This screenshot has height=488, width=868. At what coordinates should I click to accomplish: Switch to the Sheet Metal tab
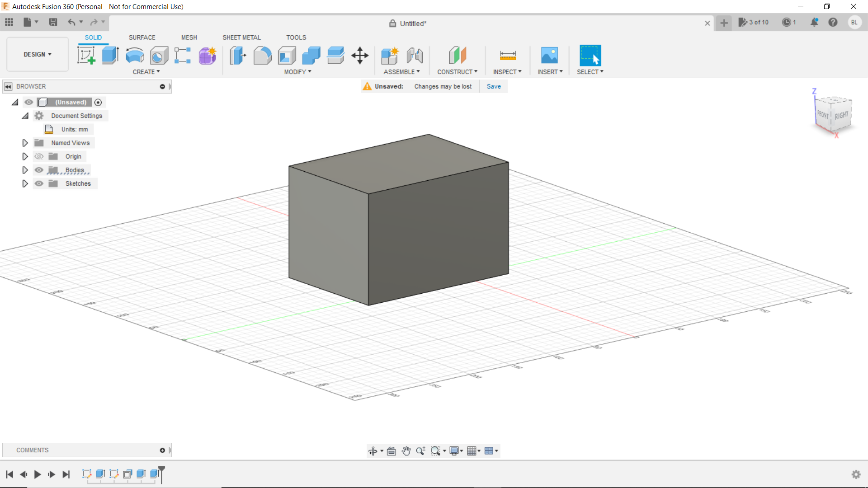click(x=241, y=38)
